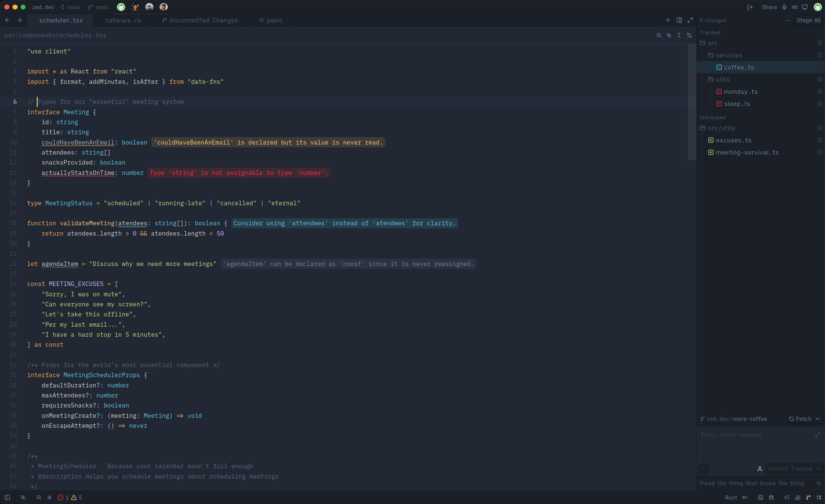
Task: Stage the monday.ts checkbox
Action: point(819,92)
